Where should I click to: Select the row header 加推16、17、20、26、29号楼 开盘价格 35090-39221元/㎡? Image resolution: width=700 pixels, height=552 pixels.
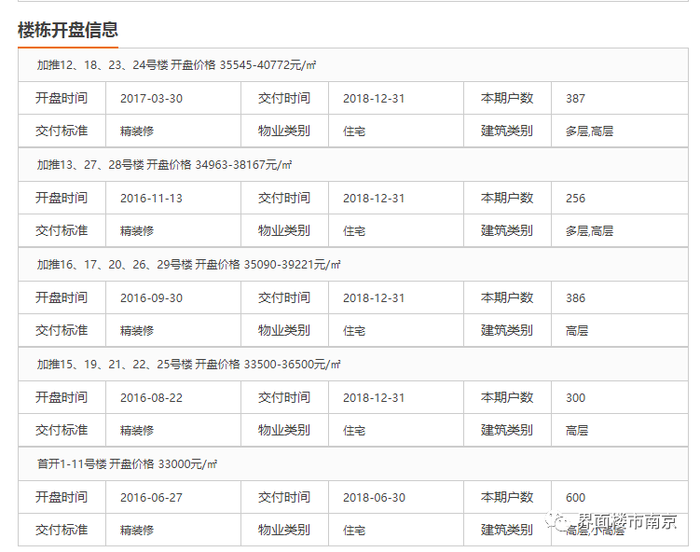(353, 264)
